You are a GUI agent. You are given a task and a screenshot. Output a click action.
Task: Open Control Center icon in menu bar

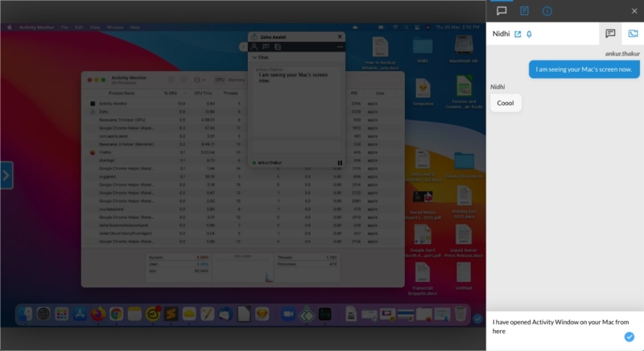point(417,27)
